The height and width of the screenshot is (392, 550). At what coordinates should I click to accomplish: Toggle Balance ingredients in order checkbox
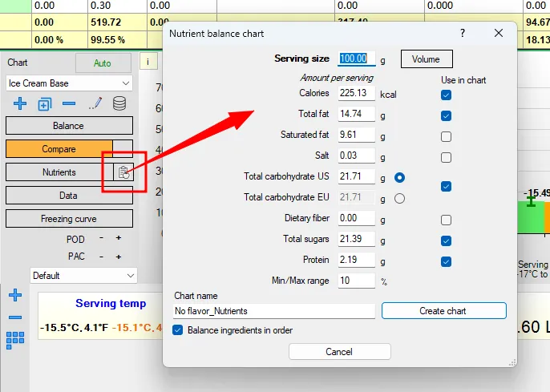(177, 330)
